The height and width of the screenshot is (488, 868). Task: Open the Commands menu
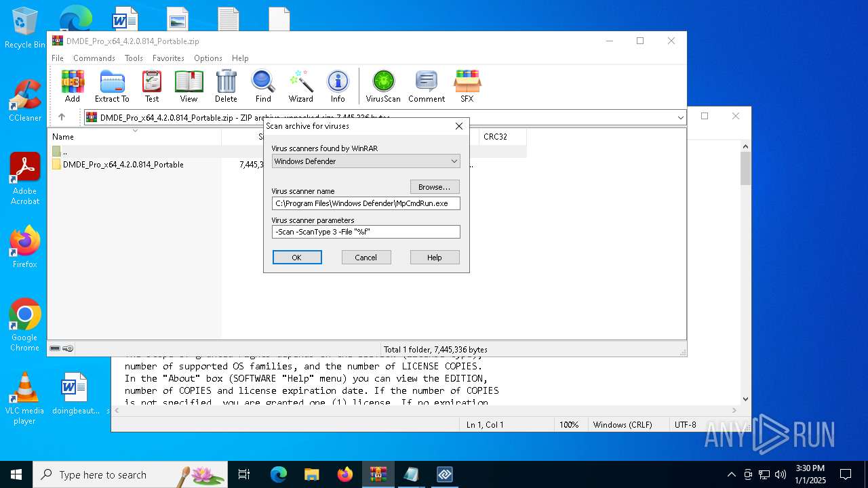point(94,58)
